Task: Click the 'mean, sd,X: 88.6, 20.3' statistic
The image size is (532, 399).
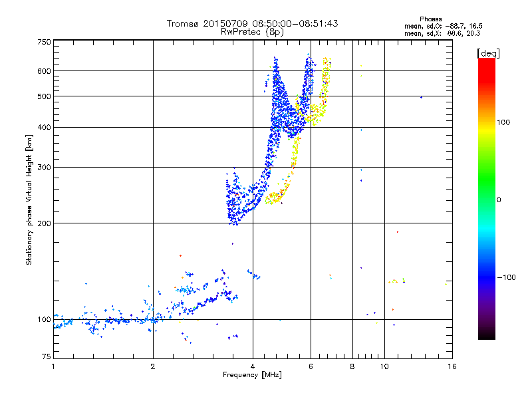Action: click(442, 33)
